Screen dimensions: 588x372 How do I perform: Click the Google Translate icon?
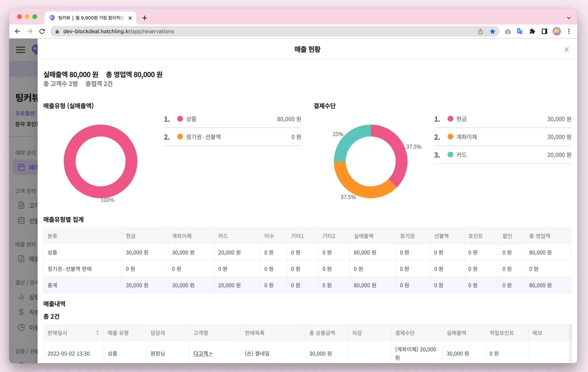pos(520,31)
